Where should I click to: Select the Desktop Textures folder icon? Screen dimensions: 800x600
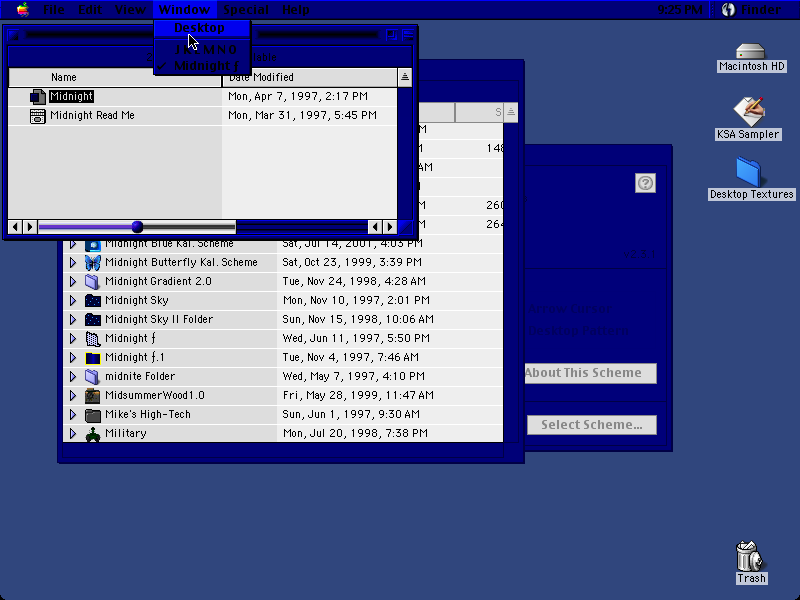(748, 171)
